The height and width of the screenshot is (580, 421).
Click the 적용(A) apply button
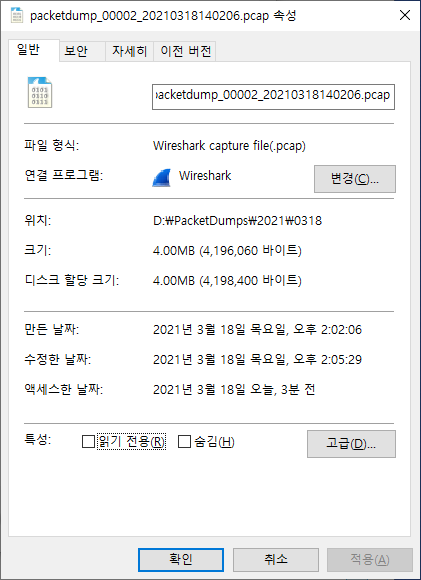point(370,559)
